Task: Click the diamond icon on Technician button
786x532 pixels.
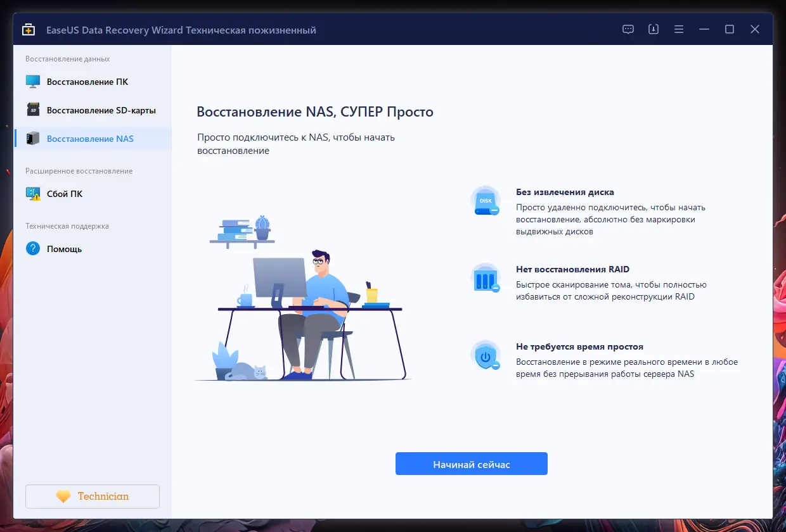Action: point(63,497)
